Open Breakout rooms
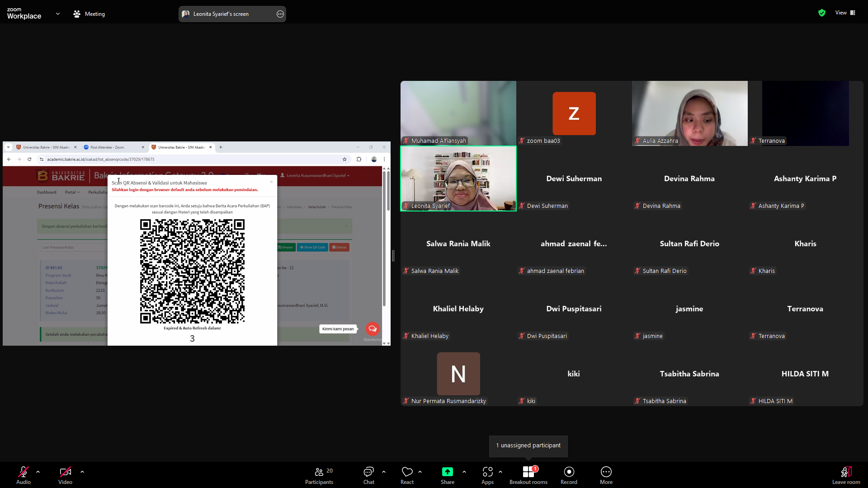 528,475
